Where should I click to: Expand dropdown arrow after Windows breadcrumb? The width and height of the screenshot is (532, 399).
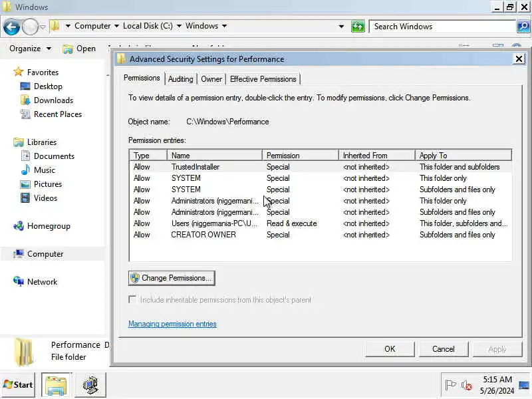224,26
